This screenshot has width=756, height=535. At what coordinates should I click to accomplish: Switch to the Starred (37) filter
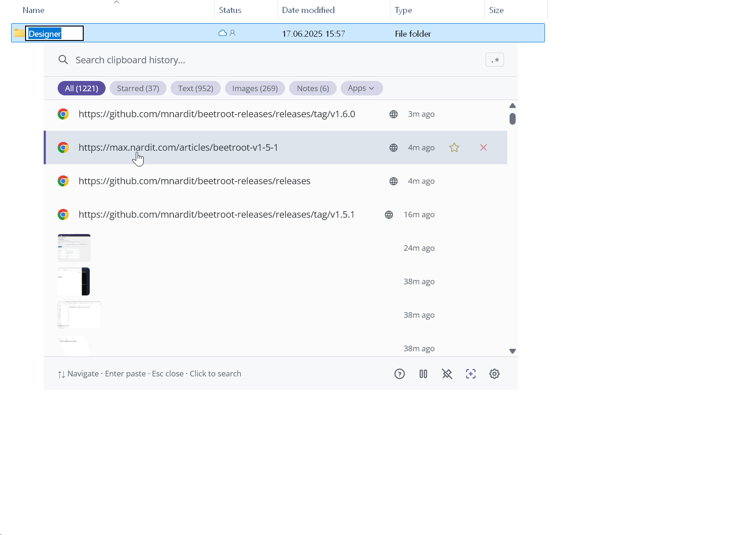pos(138,88)
